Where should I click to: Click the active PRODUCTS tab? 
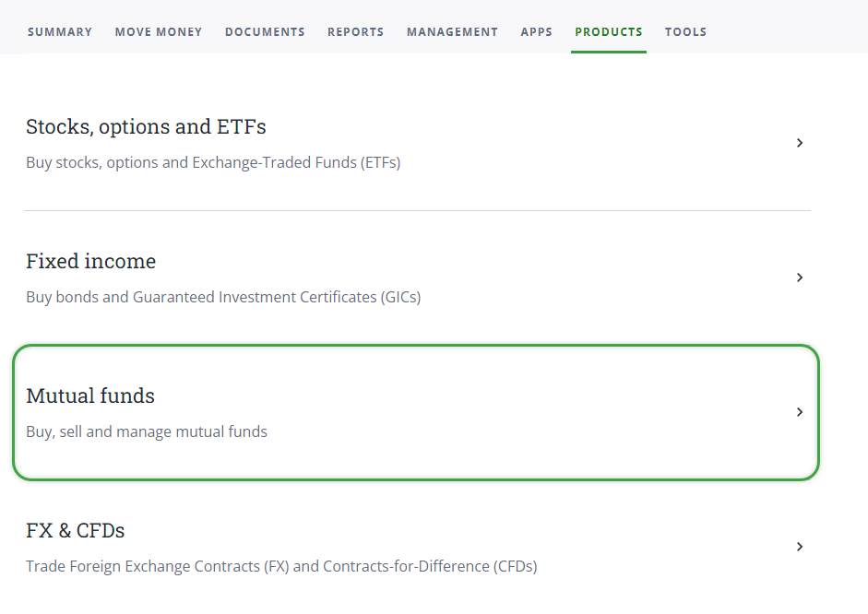608,31
